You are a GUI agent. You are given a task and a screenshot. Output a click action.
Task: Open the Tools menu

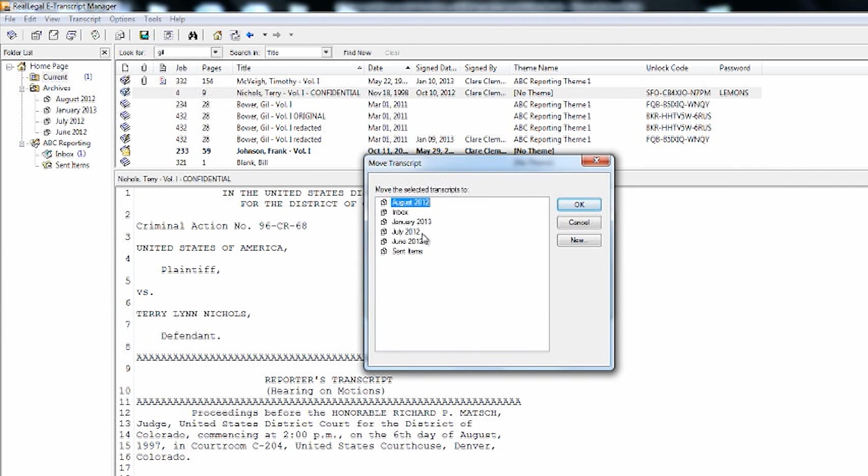(x=152, y=19)
